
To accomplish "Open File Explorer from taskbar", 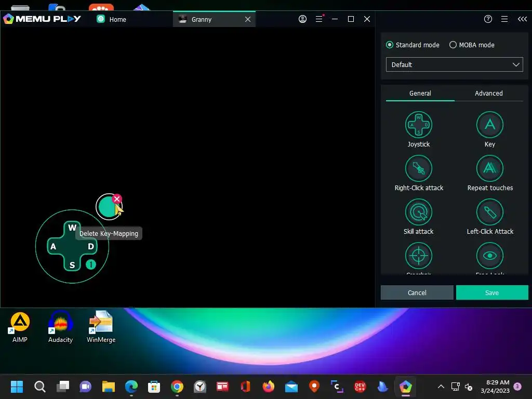I will 108,387.
